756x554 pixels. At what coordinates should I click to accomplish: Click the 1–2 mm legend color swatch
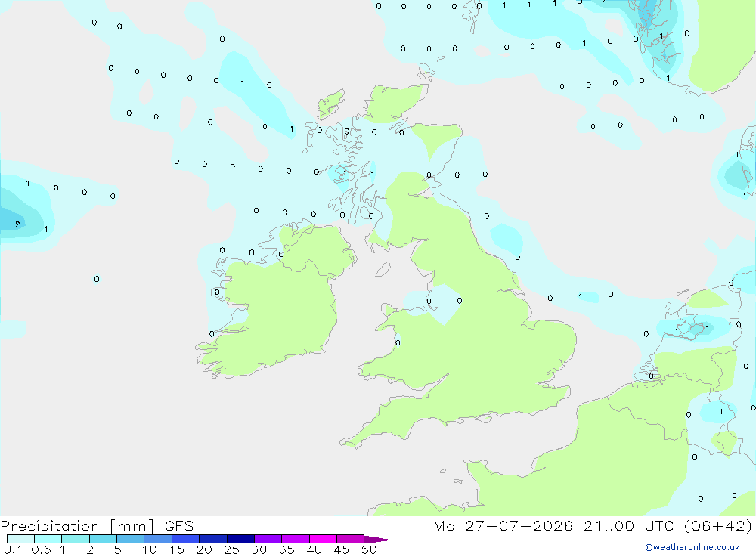pos(76,539)
